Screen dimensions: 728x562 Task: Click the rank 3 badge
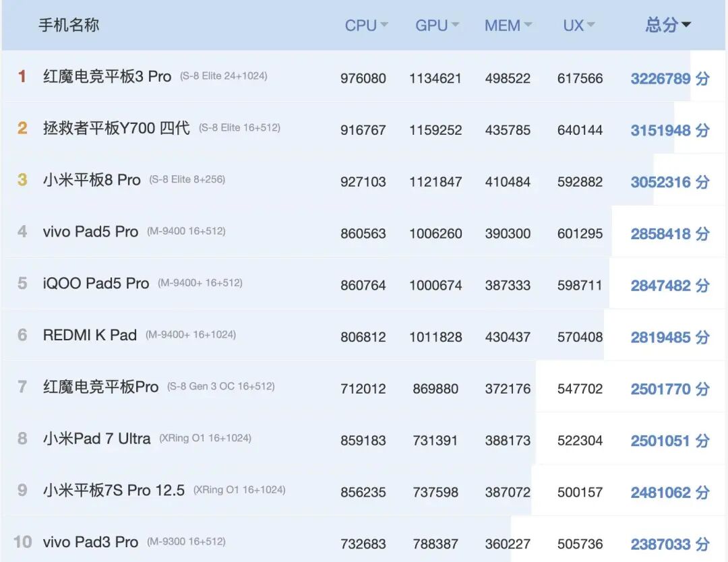pyautogui.click(x=22, y=180)
